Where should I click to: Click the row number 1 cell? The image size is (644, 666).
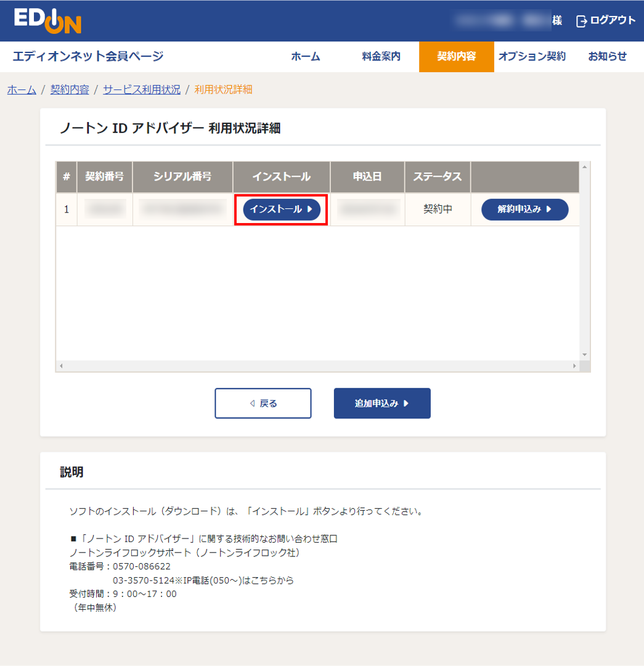tap(67, 209)
